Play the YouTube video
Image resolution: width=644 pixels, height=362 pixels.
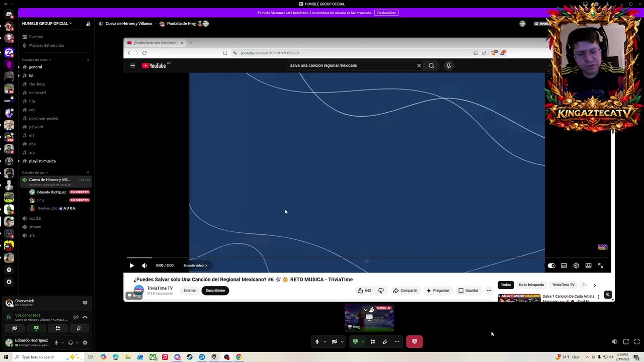coord(132,265)
